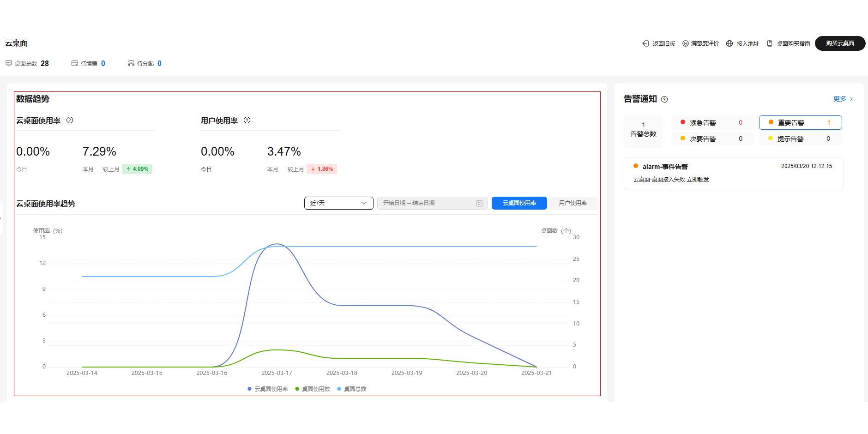Switch to 用户使用率 trend tab
Viewport: 868px width, 434px height.
tap(573, 203)
